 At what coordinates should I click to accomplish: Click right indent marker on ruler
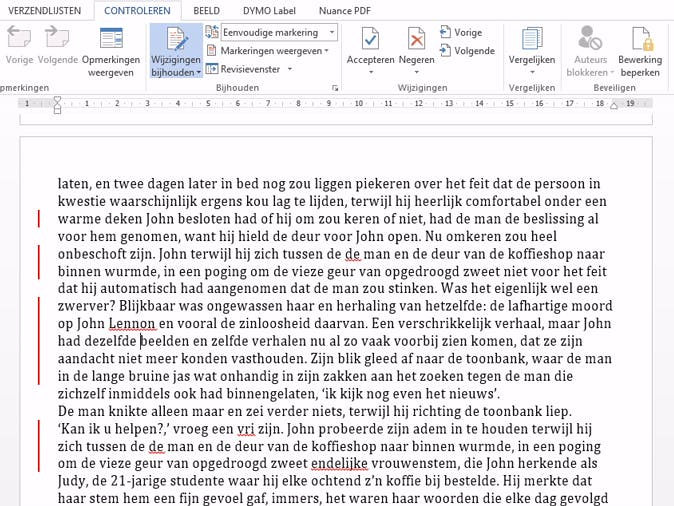614,106
